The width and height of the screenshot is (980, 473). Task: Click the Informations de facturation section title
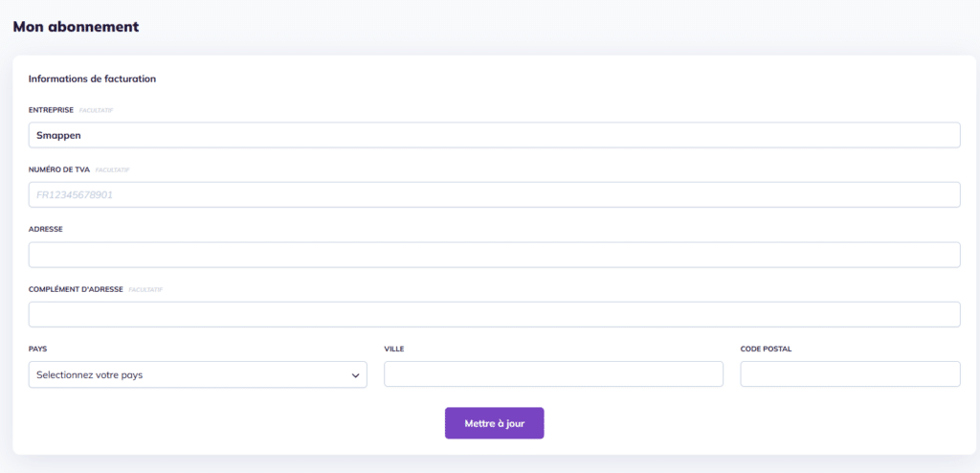pos(92,79)
